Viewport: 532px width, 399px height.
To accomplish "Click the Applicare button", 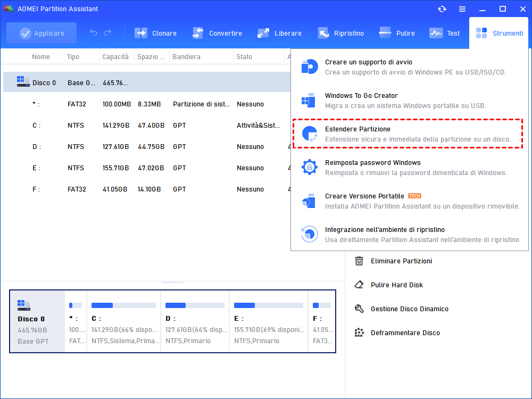I will [x=41, y=33].
